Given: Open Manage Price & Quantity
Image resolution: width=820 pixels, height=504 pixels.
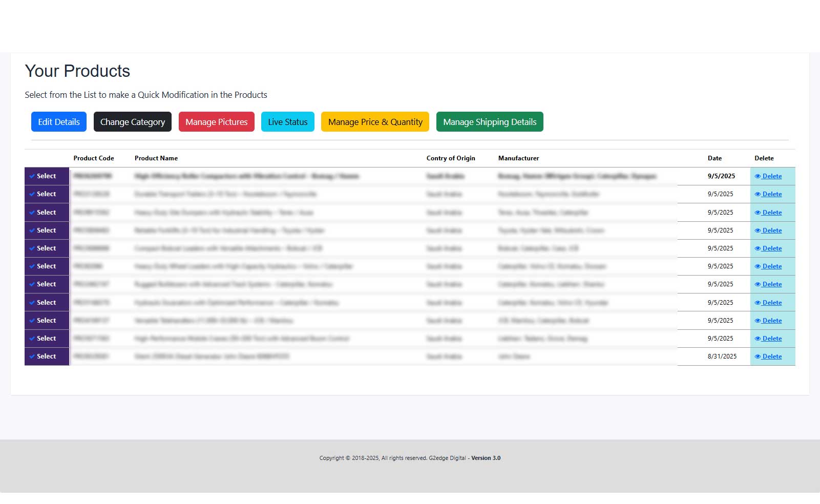Looking at the screenshot, I should 375,122.
